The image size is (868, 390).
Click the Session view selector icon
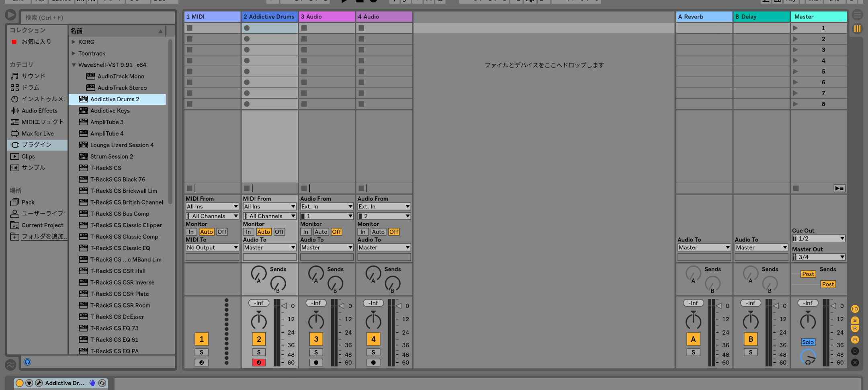point(857,29)
